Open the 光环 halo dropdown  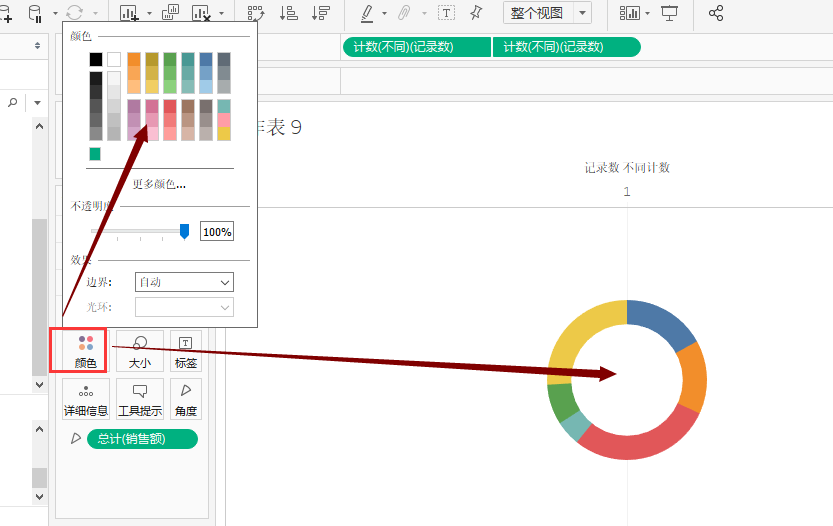(x=184, y=307)
